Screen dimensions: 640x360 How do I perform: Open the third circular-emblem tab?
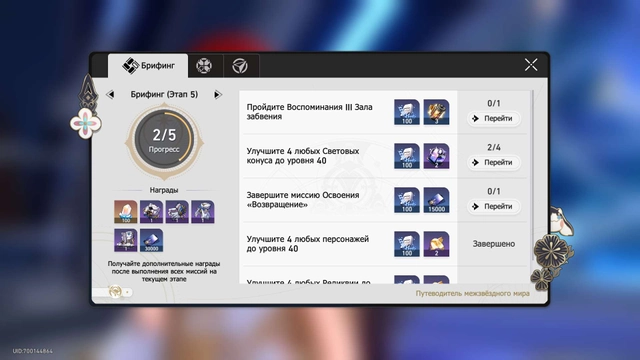240,65
